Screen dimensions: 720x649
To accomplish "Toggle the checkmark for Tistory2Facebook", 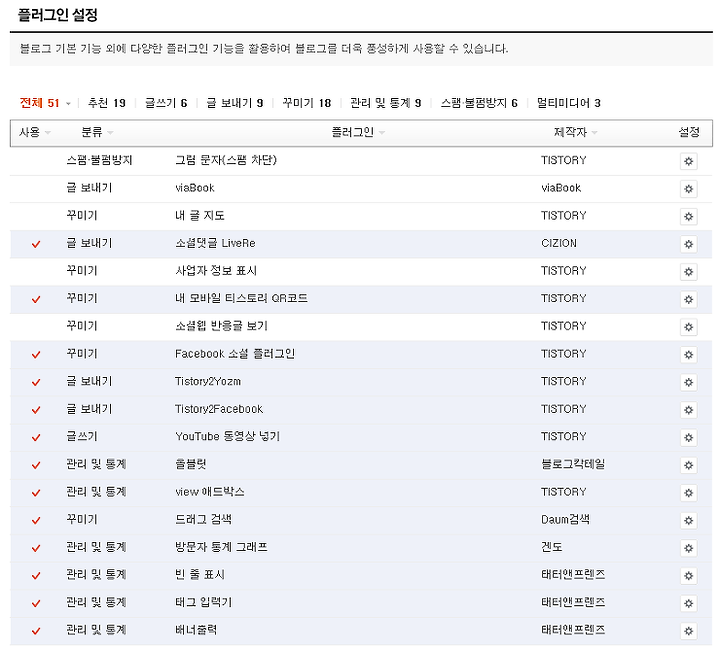I will 36,410.
